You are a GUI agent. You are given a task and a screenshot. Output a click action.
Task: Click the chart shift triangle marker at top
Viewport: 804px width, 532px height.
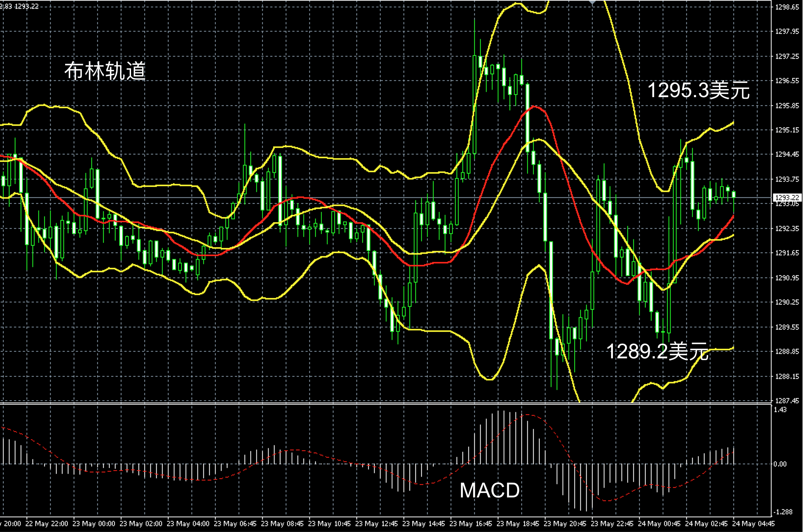(592, 2)
